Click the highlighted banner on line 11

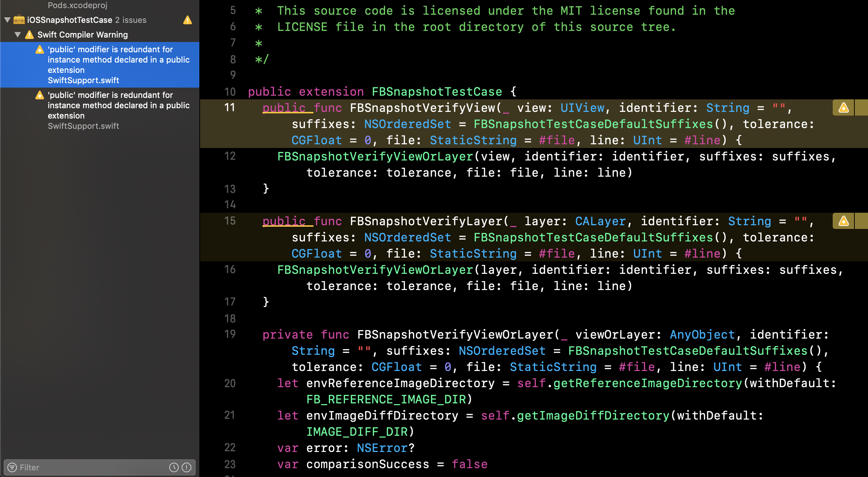coord(515,124)
